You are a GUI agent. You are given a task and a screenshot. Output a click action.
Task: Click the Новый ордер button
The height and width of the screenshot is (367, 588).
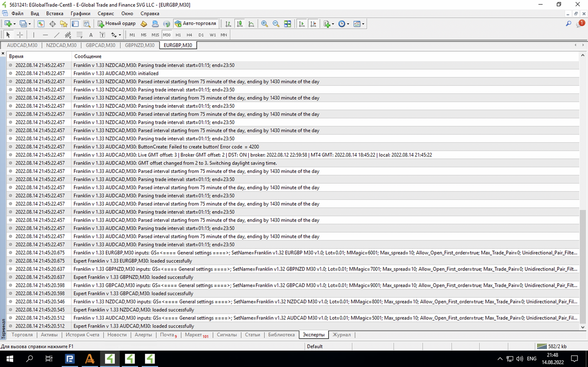(117, 24)
